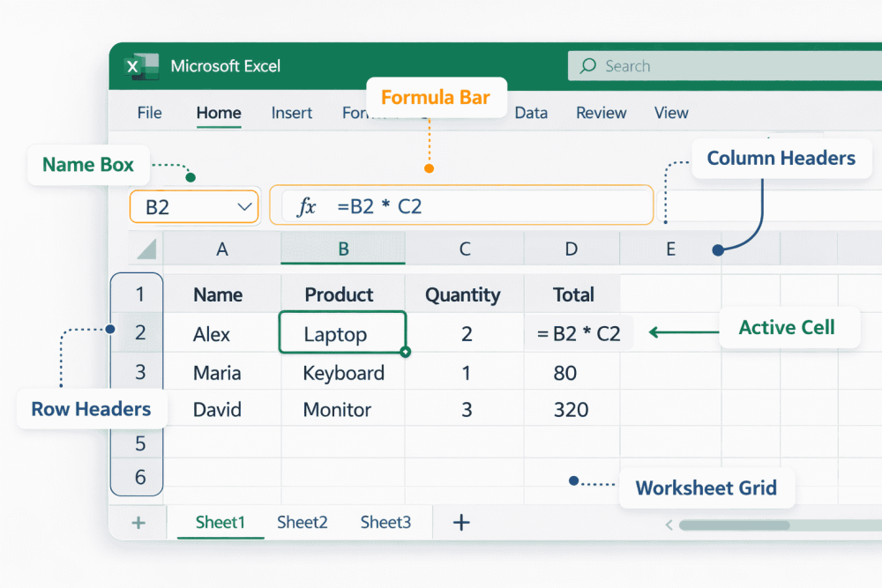Click the search magnifier icon
882x588 pixels.
[x=587, y=66]
